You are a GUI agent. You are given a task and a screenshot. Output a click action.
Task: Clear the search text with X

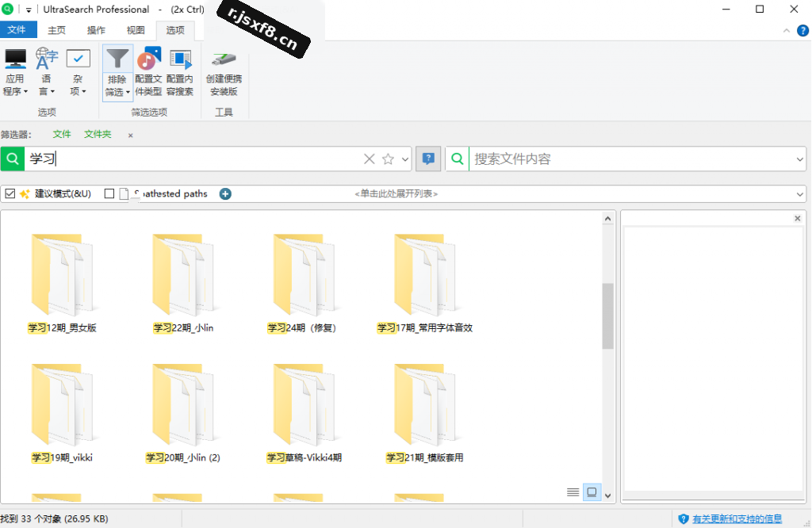(x=370, y=159)
